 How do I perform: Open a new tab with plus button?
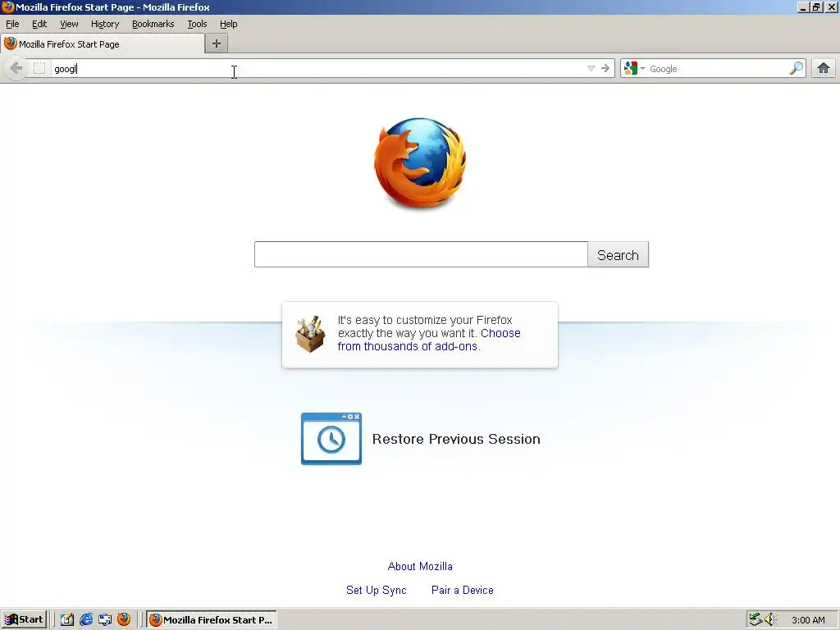coord(217,43)
